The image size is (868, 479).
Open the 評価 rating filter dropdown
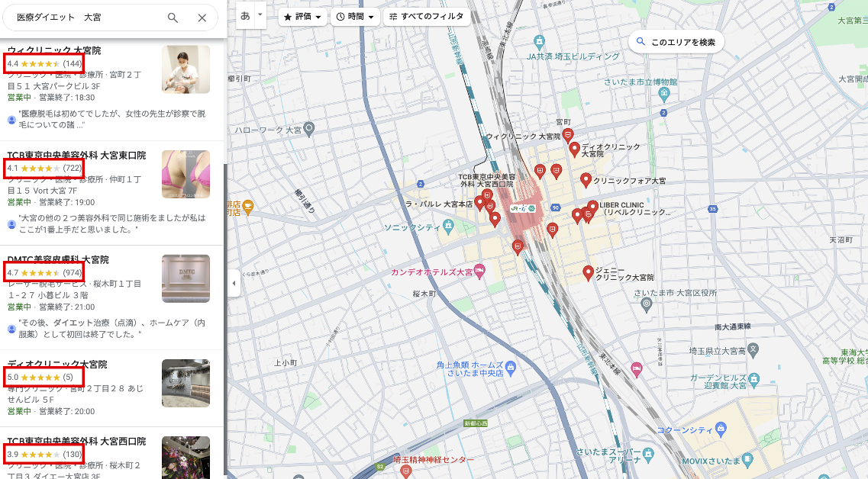[x=302, y=17]
